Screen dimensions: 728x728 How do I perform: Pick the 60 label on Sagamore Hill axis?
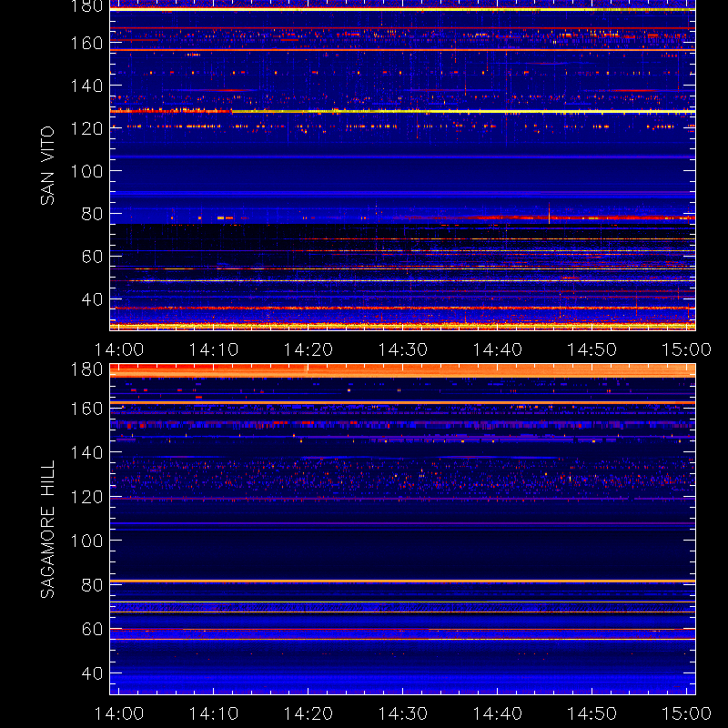click(93, 629)
